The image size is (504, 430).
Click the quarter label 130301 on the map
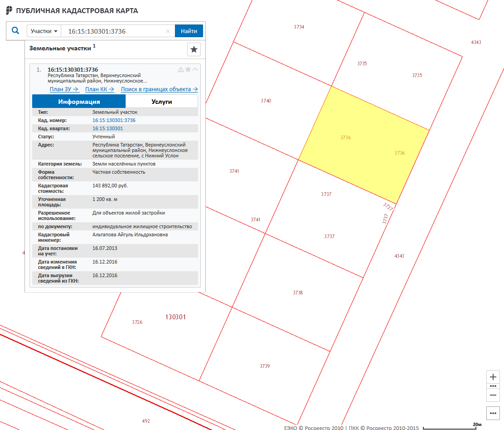(x=175, y=317)
